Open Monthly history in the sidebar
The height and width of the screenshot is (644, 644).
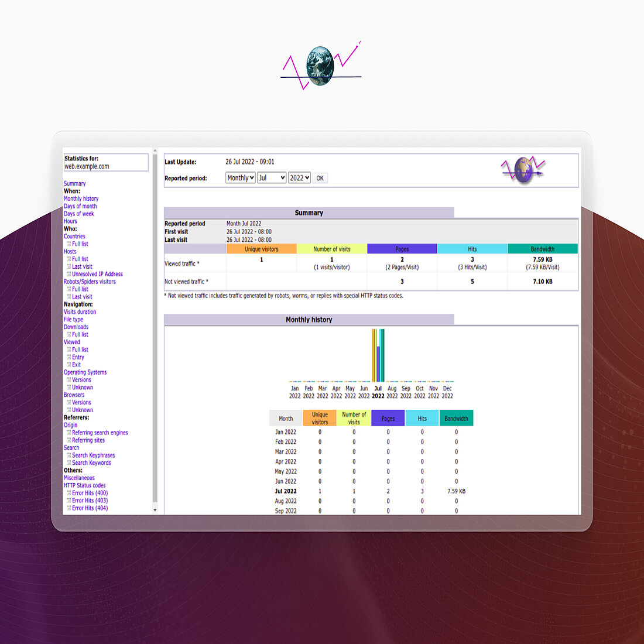pyautogui.click(x=81, y=198)
